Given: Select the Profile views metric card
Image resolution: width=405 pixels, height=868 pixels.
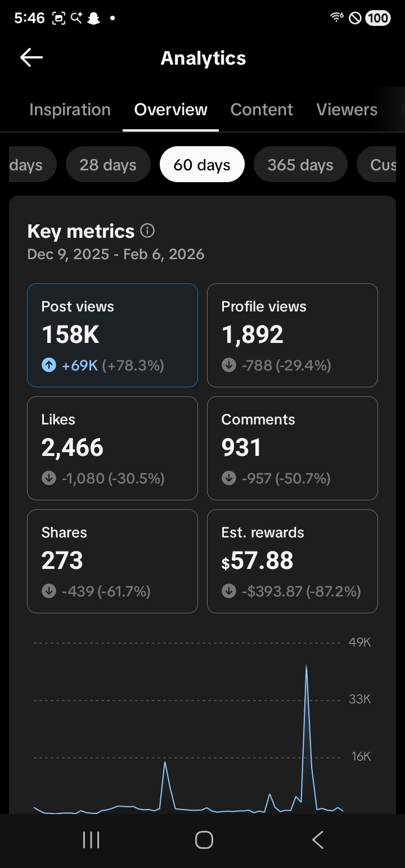Looking at the screenshot, I should pyautogui.click(x=292, y=336).
